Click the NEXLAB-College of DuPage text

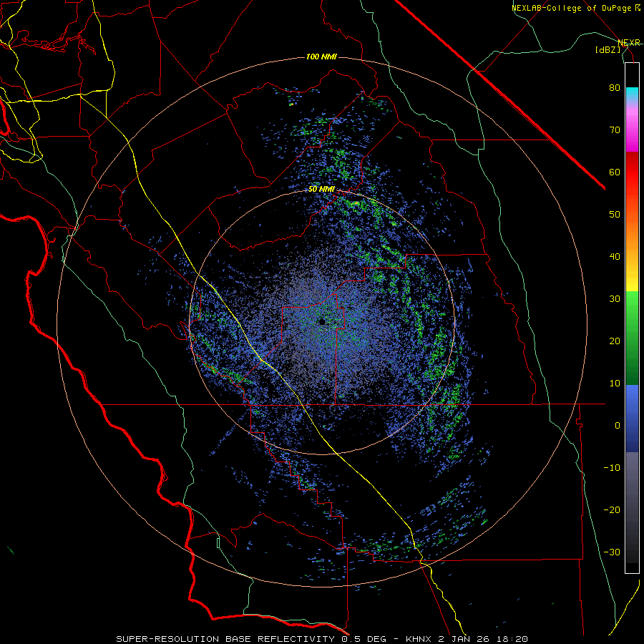[572, 8]
